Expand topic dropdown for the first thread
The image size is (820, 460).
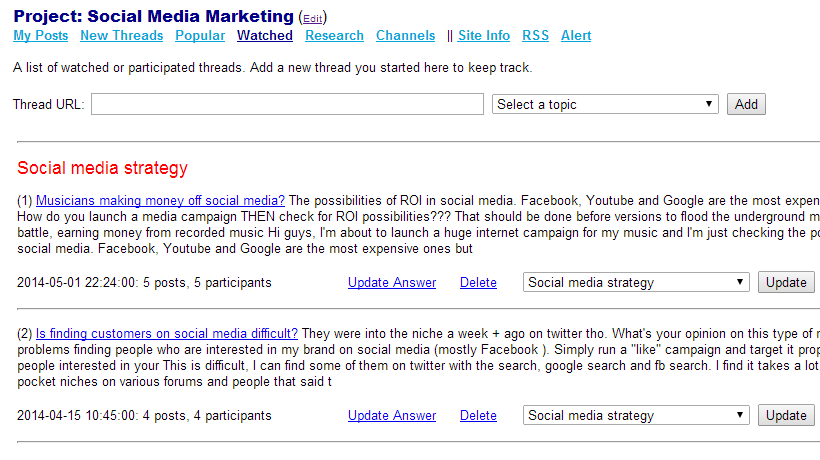tap(636, 282)
